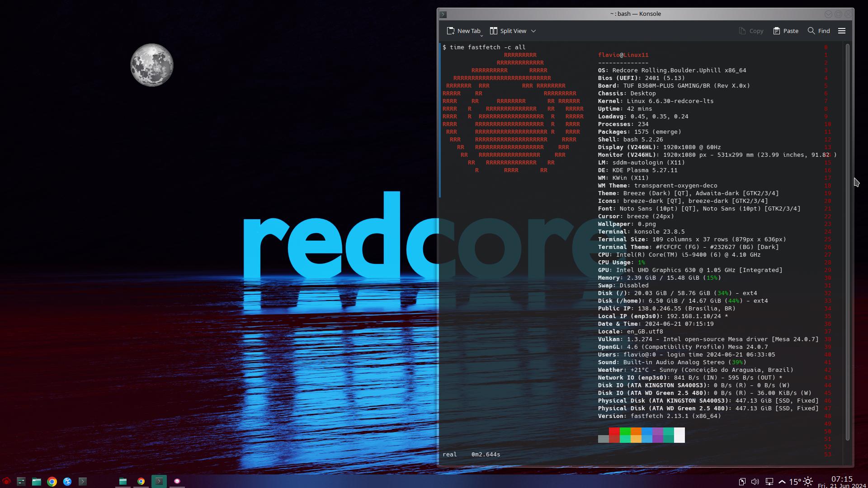
Task: Click the 'OS: Redcore Rolling.Boulder.Uphill' line
Action: 672,70
